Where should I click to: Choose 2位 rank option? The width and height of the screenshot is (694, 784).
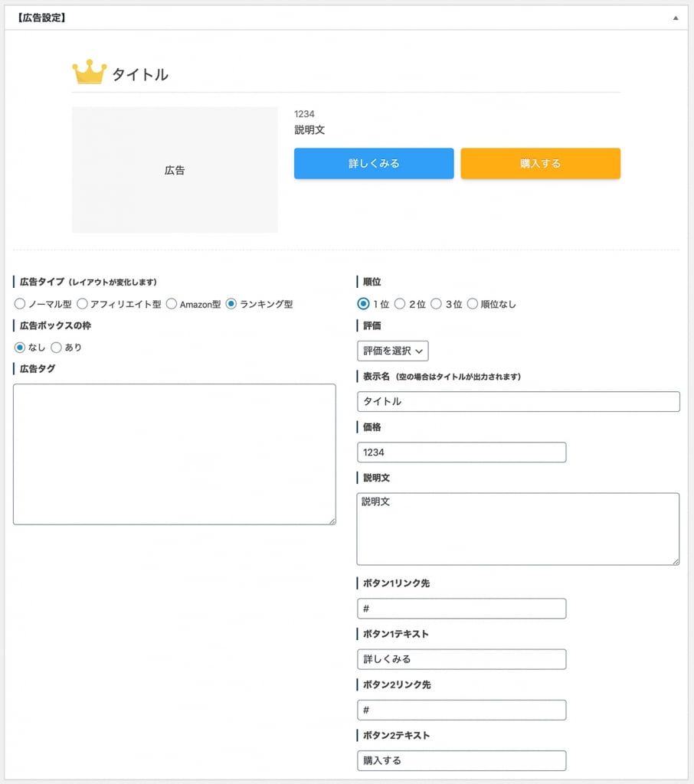400,303
